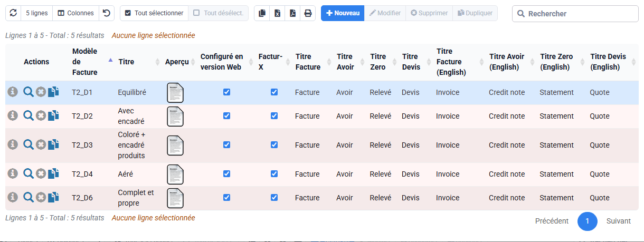This screenshot has width=644, height=242.
Task: Open preview thumbnail for 'Complet et propre'
Action: tap(175, 198)
